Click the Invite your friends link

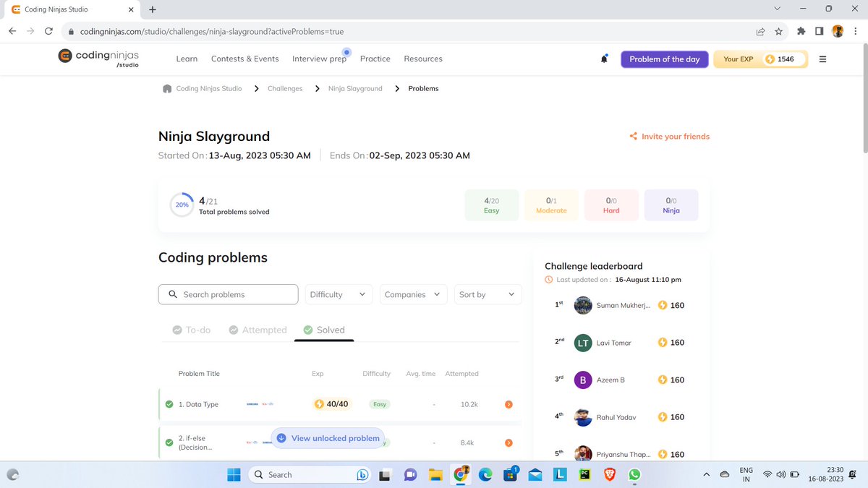pos(670,136)
